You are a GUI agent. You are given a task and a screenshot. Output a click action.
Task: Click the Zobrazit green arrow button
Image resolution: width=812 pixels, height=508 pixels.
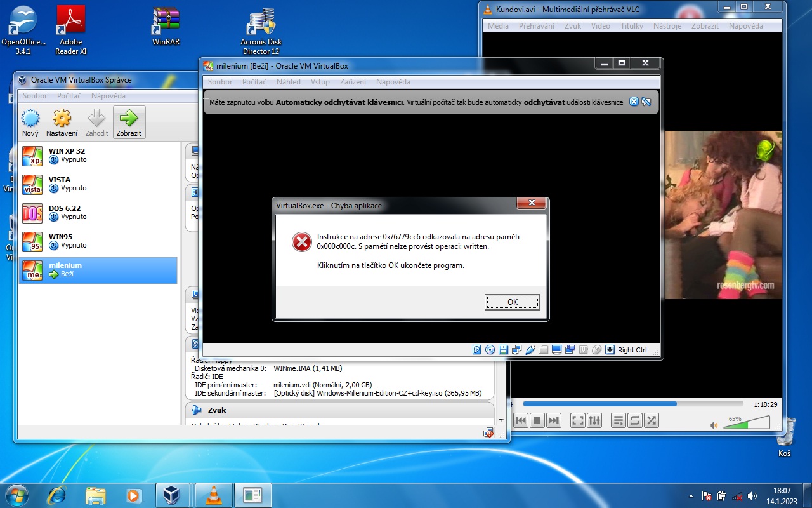point(129,123)
